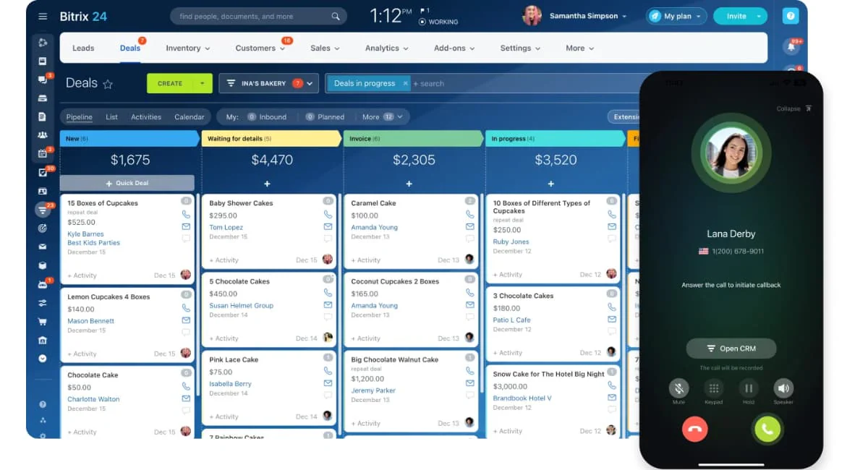The height and width of the screenshot is (470, 868).
Task: Open the sliders settings icon in left sidebar
Action: [43, 303]
